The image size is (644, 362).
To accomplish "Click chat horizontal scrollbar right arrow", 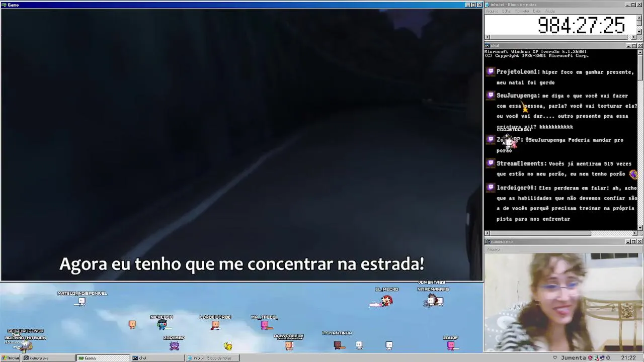I will click(634, 233).
